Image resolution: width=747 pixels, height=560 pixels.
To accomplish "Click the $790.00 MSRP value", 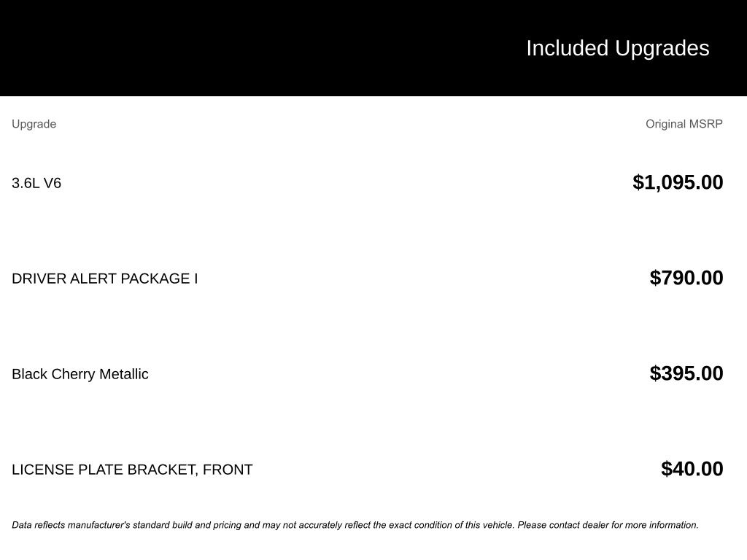I will pyautogui.click(x=686, y=278).
